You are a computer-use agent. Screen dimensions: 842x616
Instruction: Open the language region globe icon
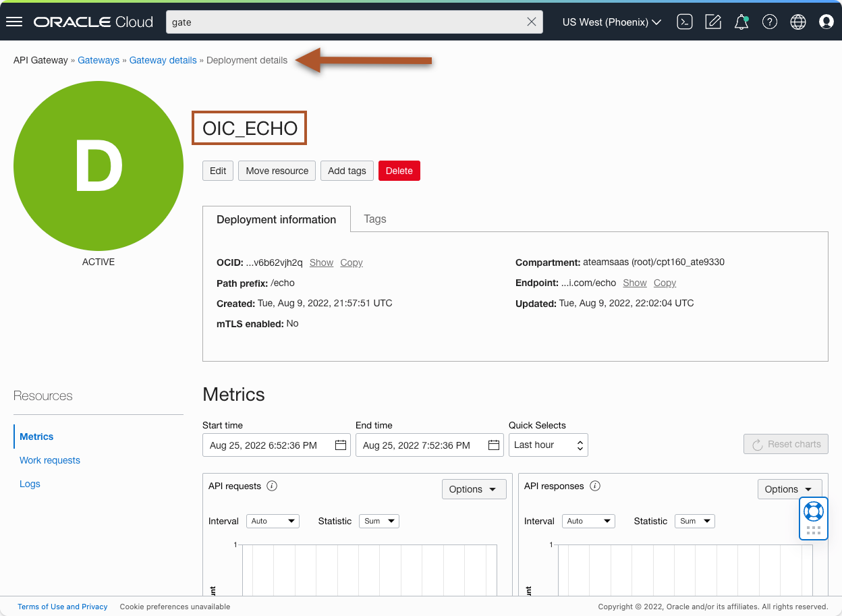pyautogui.click(x=797, y=22)
